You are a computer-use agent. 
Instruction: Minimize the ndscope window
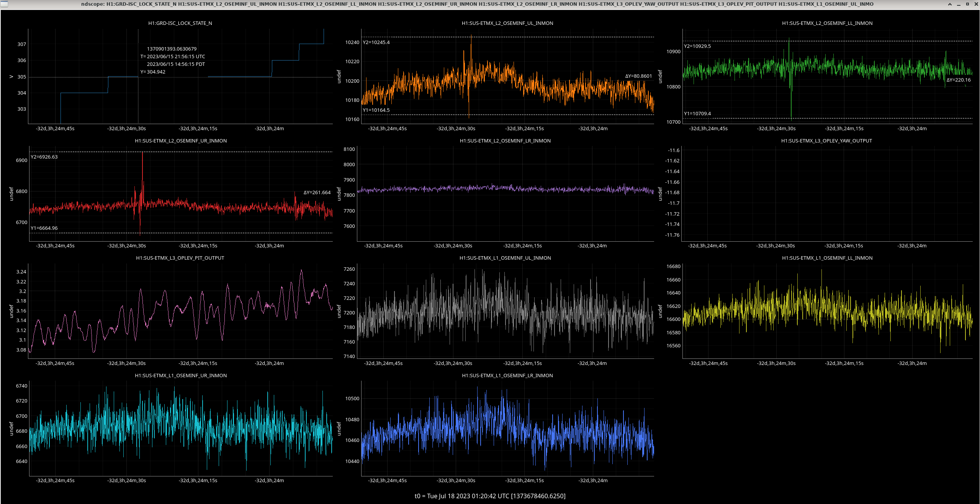tap(959, 4)
